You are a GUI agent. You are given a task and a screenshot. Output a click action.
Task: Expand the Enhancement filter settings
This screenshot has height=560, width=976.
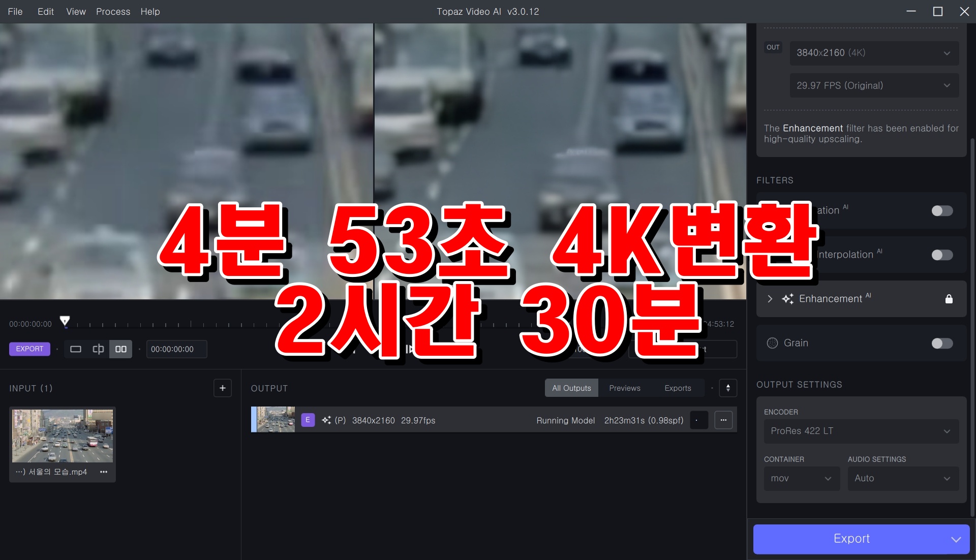770,299
